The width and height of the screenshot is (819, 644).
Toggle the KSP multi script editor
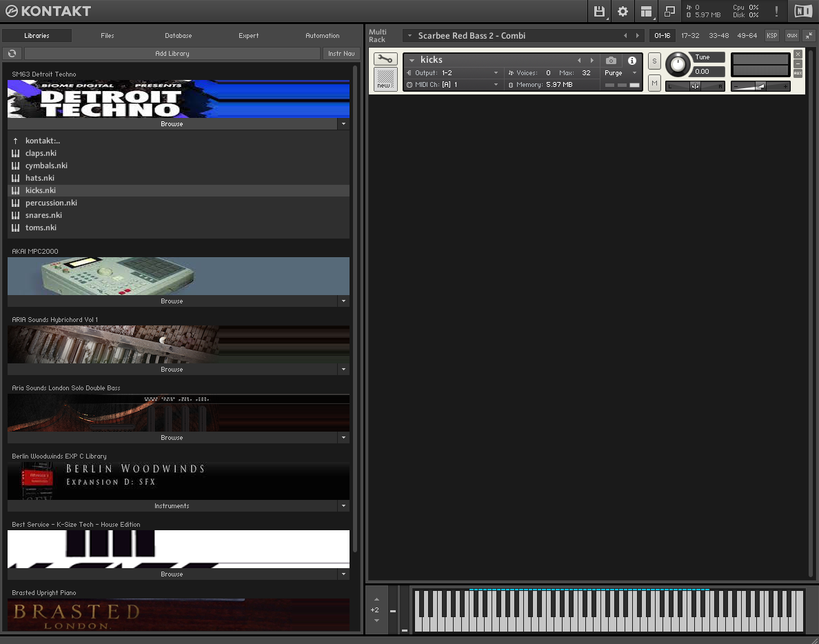771,36
